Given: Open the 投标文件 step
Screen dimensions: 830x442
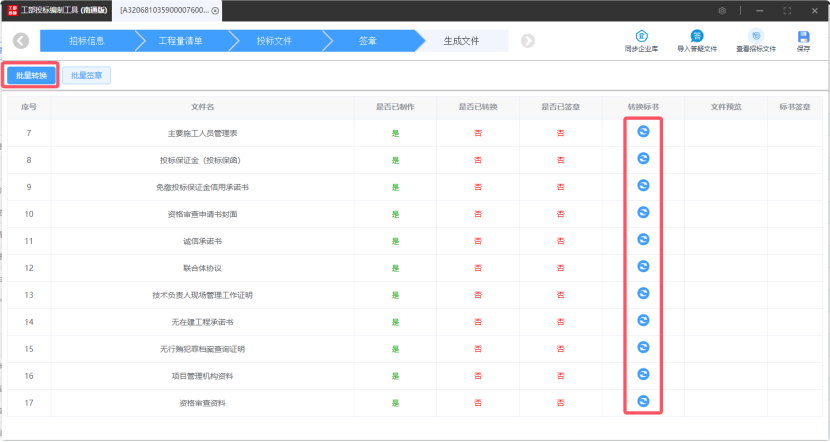Looking at the screenshot, I should point(274,41).
